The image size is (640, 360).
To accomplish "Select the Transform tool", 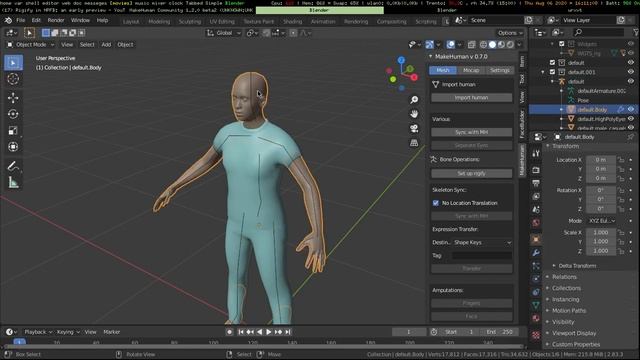I will (13, 147).
